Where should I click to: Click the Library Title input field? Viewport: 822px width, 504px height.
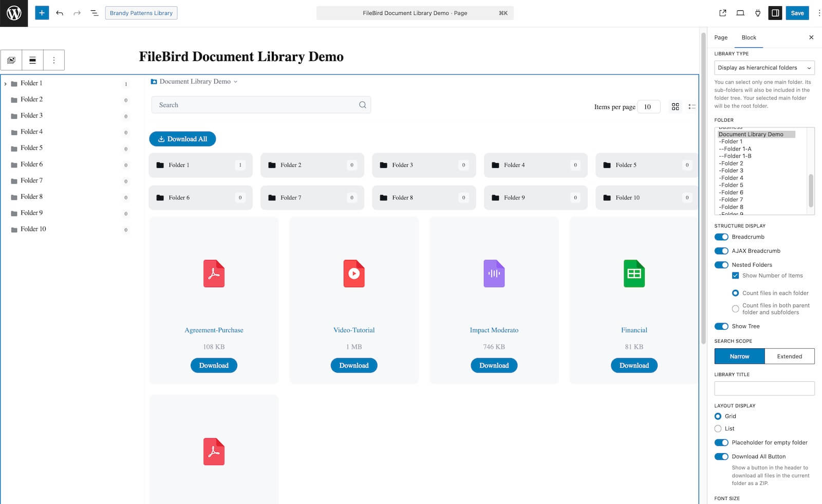764,388
